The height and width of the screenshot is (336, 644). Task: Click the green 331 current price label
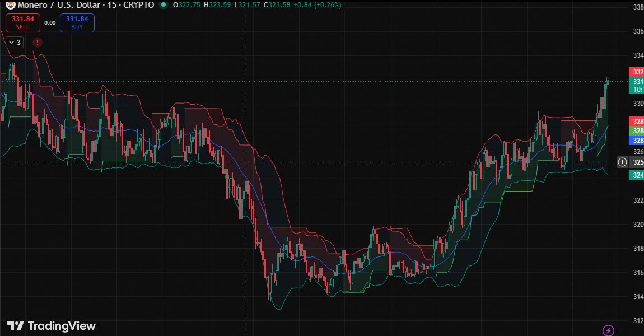pos(637,82)
